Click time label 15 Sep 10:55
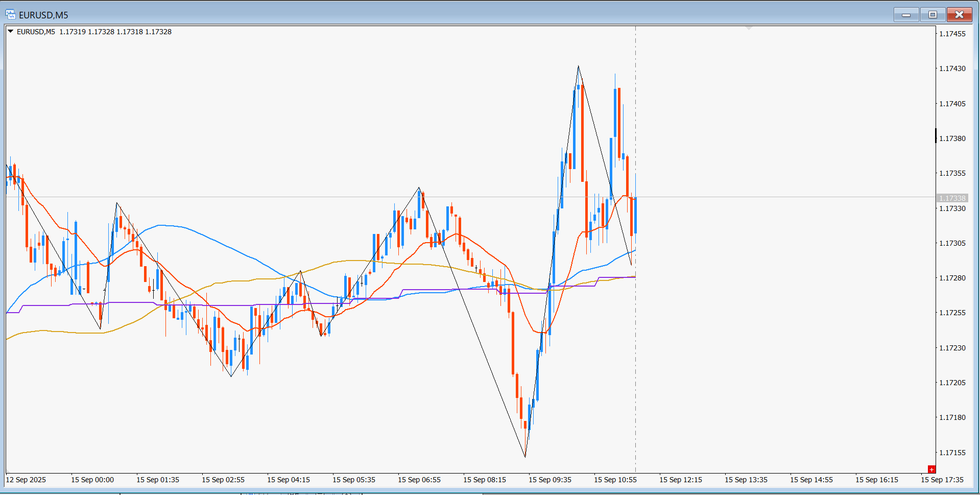 615,480
